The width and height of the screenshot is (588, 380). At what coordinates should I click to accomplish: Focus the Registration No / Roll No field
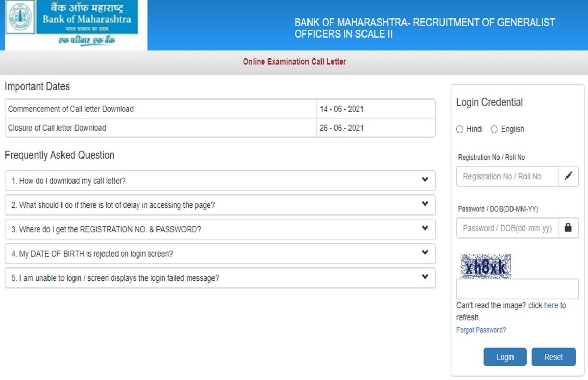[507, 176]
